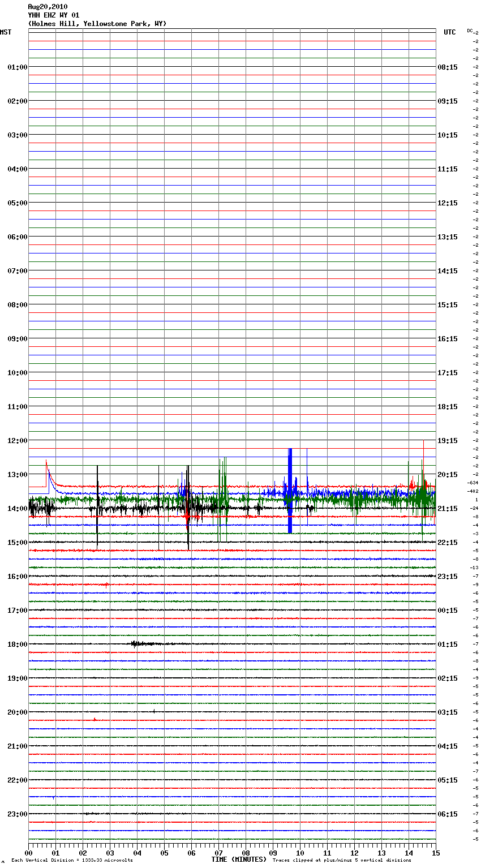Screen dimensions: 481x868
Task: Select the 14:00 MST time label
Action: pyautogui.click(x=18, y=509)
